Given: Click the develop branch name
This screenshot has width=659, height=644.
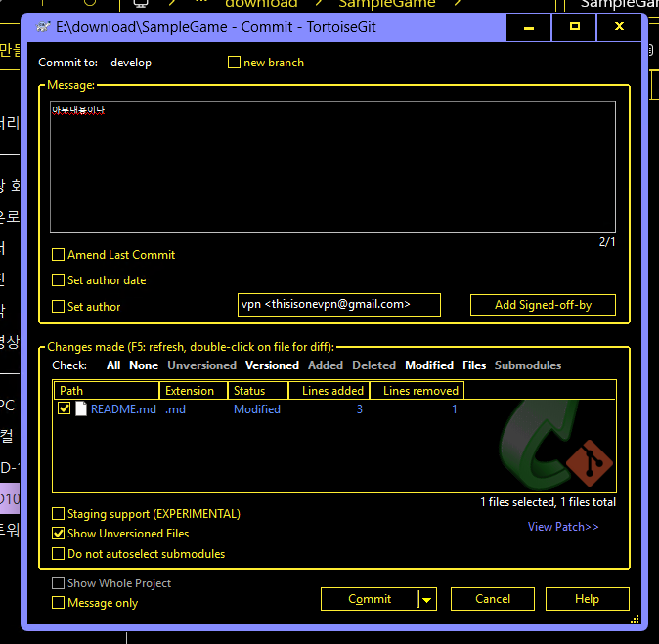Looking at the screenshot, I should click(x=131, y=63).
